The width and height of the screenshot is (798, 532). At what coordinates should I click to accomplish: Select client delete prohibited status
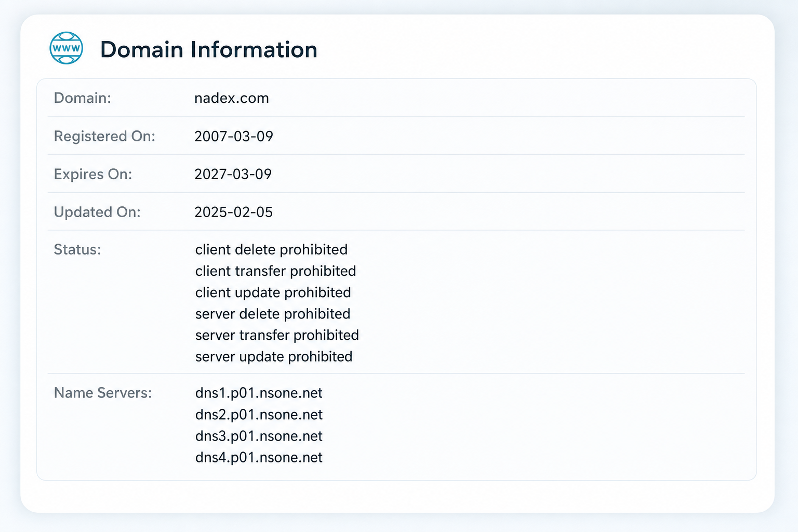coord(271,250)
